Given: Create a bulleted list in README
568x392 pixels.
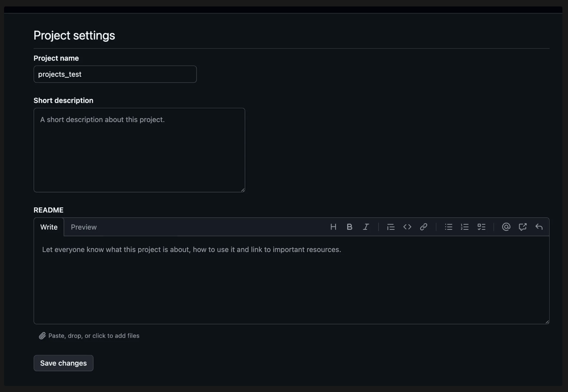Looking at the screenshot, I should click(448, 227).
